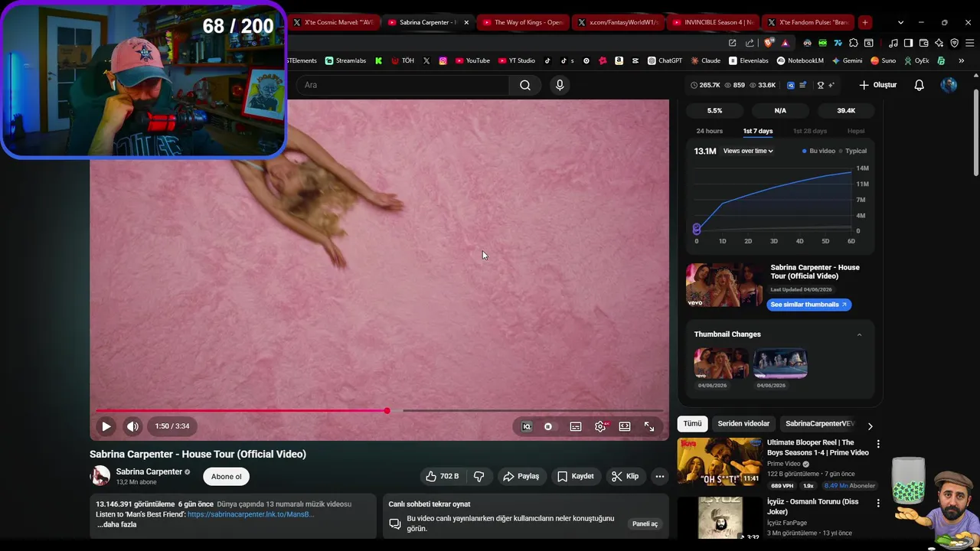This screenshot has height=551, width=980.
Task: Open the more actions three-dot menu
Action: click(659, 476)
